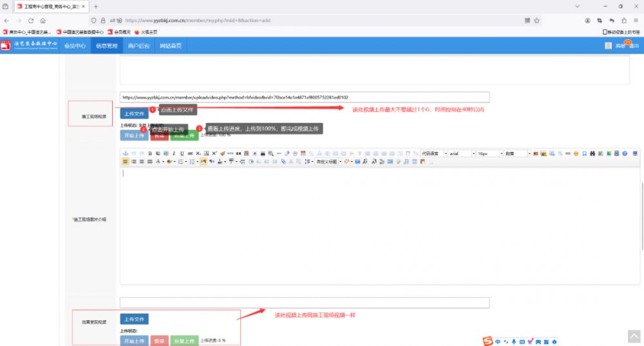
Task: Click the scroll-to-top arrow button
Action: point(634,336)
